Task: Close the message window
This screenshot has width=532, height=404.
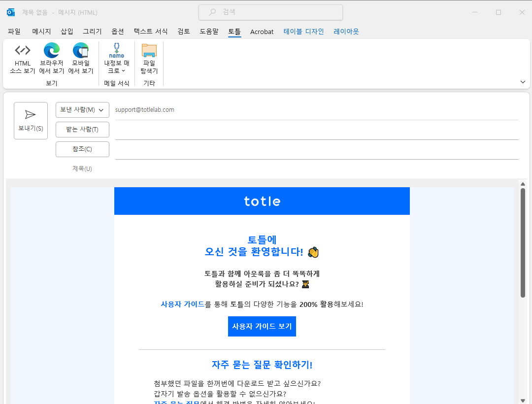Action: tap(522, 12)
